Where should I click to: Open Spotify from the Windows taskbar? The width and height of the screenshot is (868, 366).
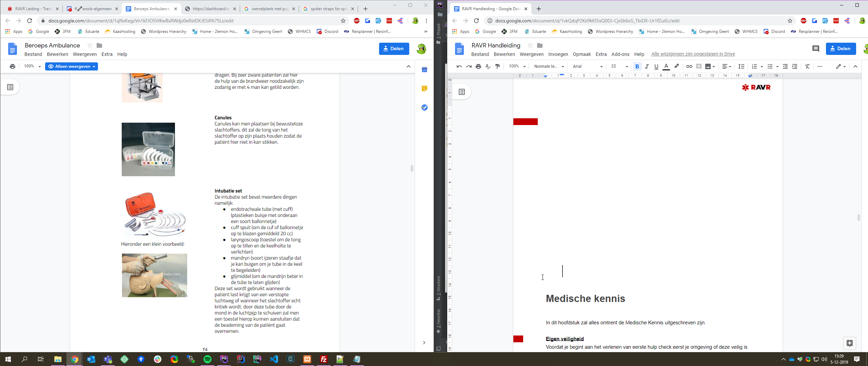pyautogui.click(x=207, y=359)
